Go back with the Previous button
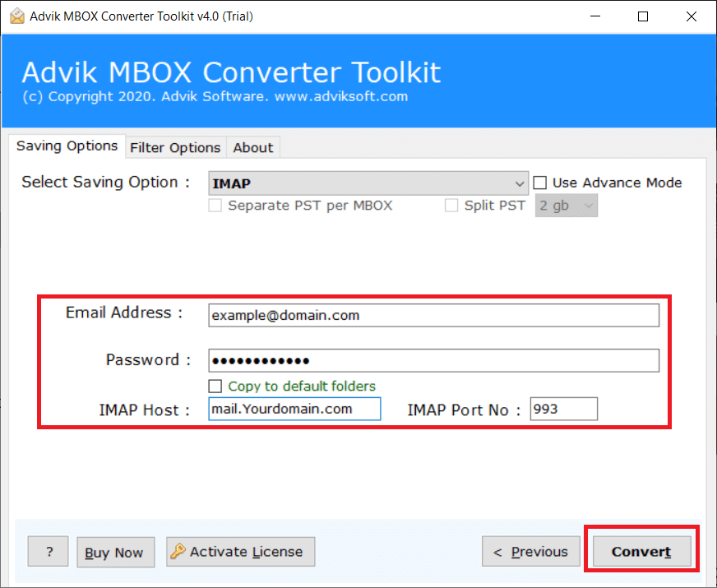 point(531,552)
